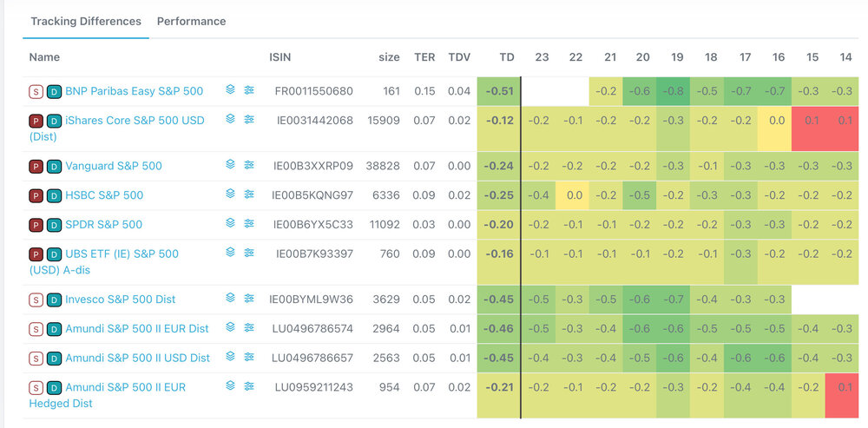
Task: Open Amundi S&P 500 II USD Dist link
Action: 138,359
